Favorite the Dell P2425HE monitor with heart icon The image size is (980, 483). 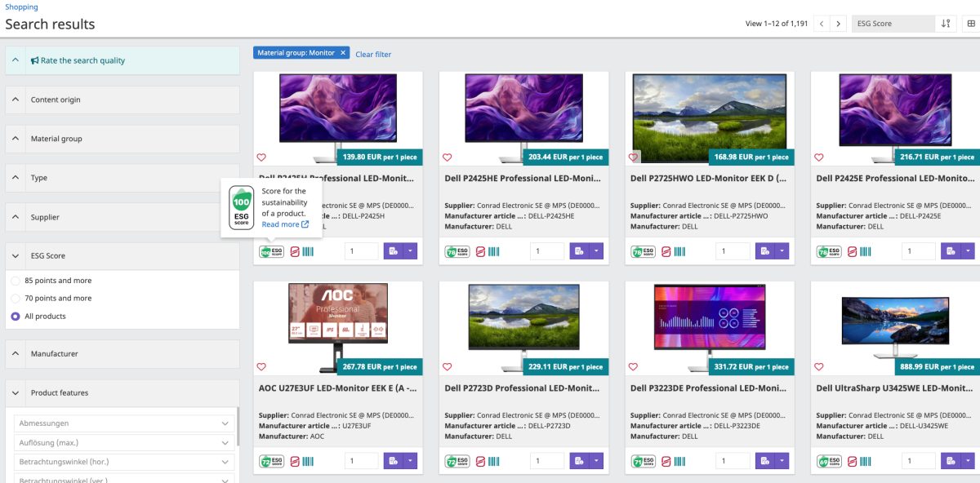click(x=447, y=157)
